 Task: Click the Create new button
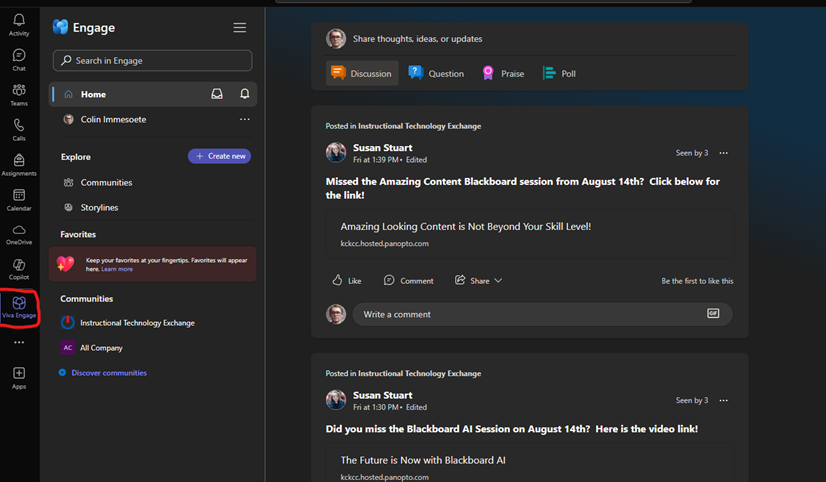(x=219, y=156)
